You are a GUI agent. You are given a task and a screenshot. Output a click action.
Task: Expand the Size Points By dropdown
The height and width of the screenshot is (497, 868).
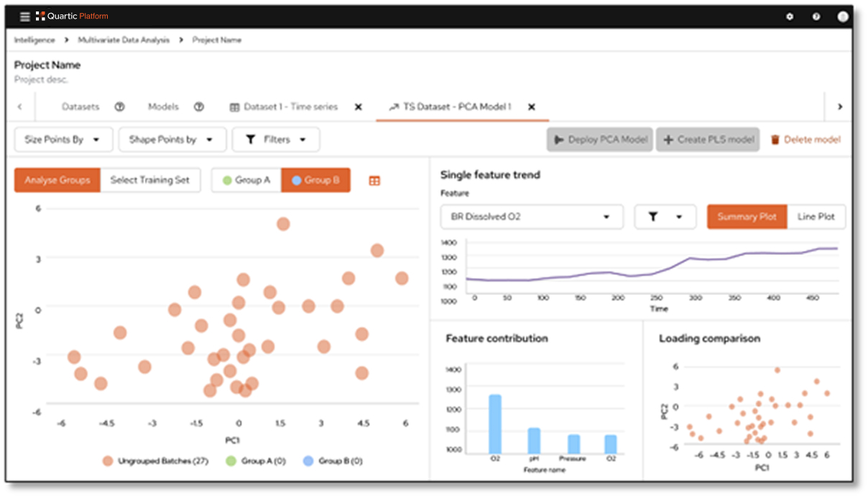63,139
